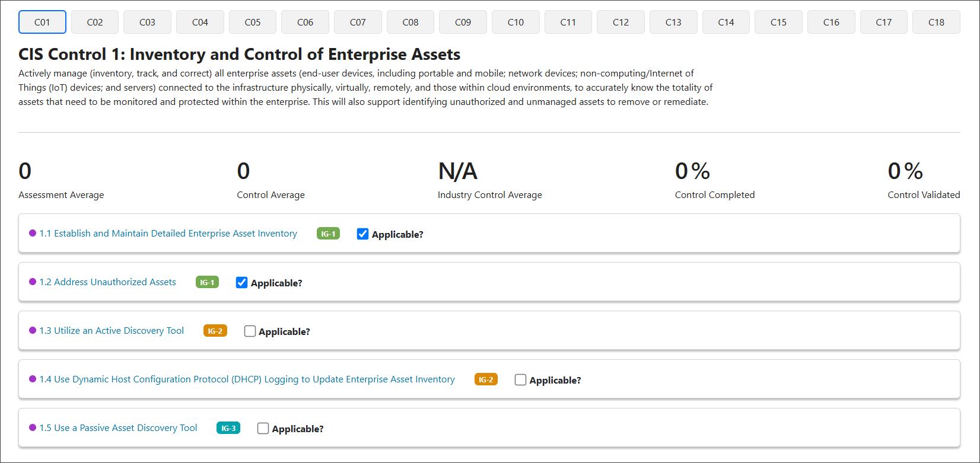Viewport: 980px width, 463px height.
Task: Open the C02 control tab
Action: pos(95,22)
